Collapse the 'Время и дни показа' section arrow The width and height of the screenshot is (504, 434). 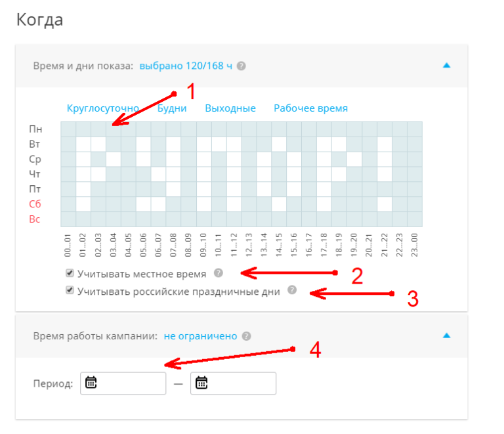(446, 66)
